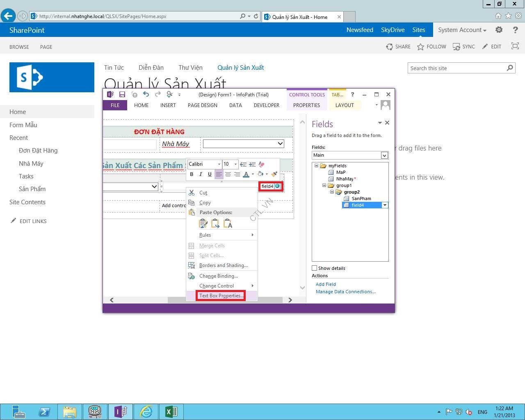Open the Fields Main dropdown

[384, 155]
